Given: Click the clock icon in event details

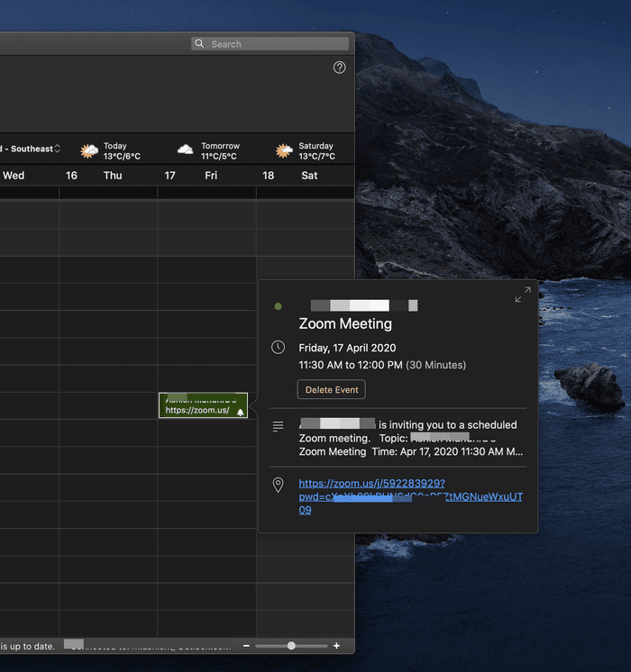Looking at the screenshot, I should tap(278, 347).
